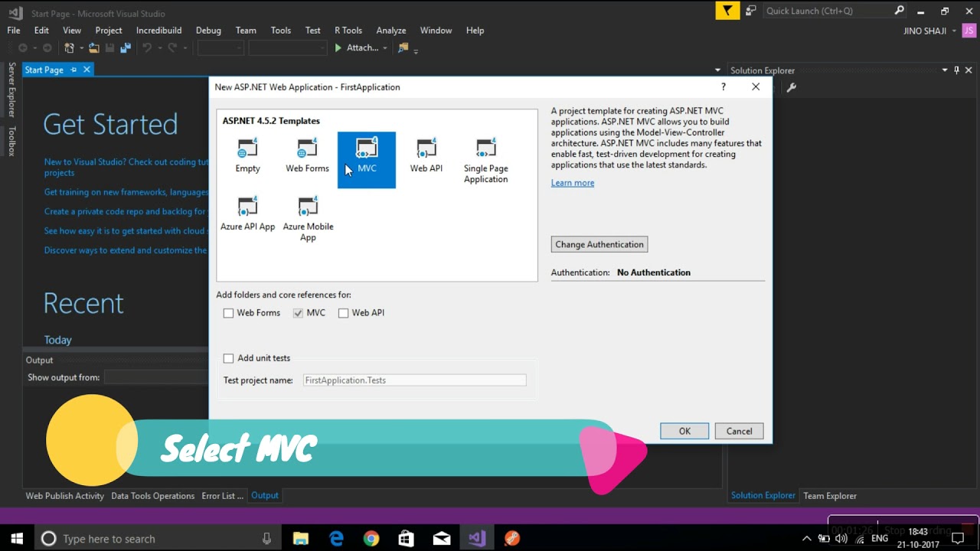
Task: Select the Azure API App template
Action: pyautogui.click(x=247, y=214)
